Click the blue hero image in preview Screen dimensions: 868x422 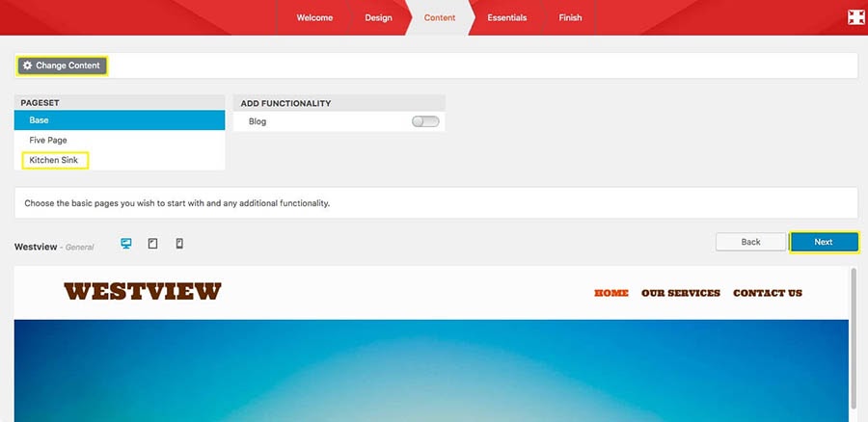[x=431, y=371]
